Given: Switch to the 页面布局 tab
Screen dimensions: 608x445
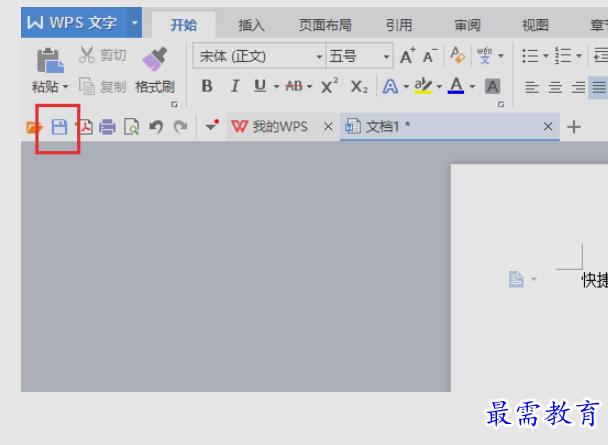Looking at the screenshot, I should pyautogui.click(x=325, y=25).
